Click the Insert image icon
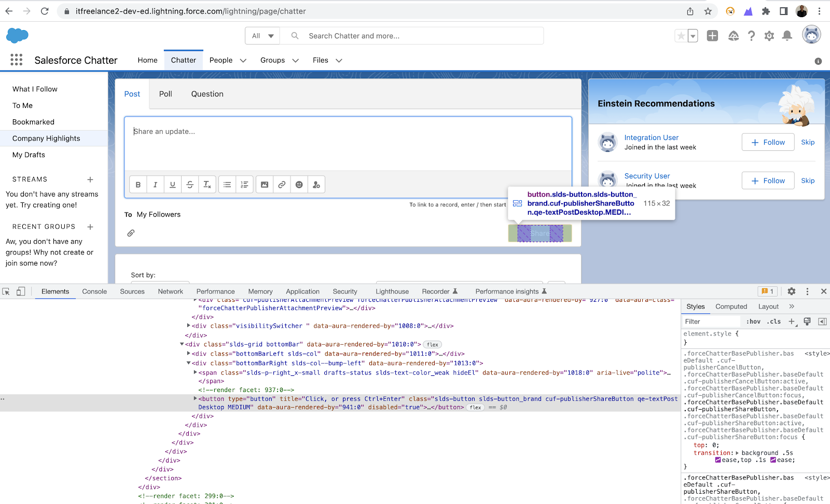Viewport: 830px width, 504px height. 265,185
